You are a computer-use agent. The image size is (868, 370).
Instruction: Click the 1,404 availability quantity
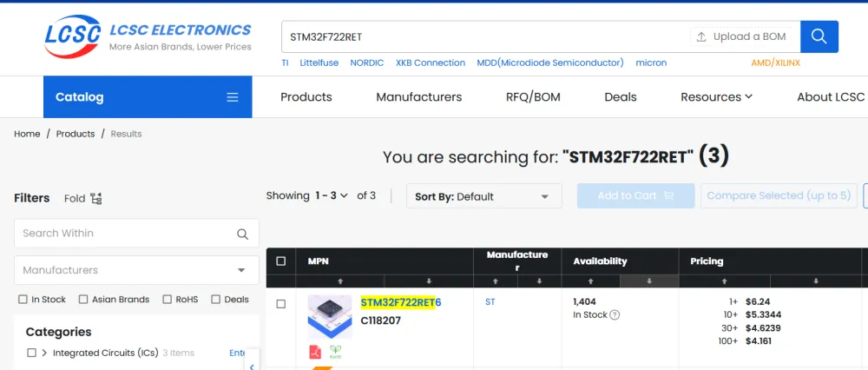pos(584,302)
